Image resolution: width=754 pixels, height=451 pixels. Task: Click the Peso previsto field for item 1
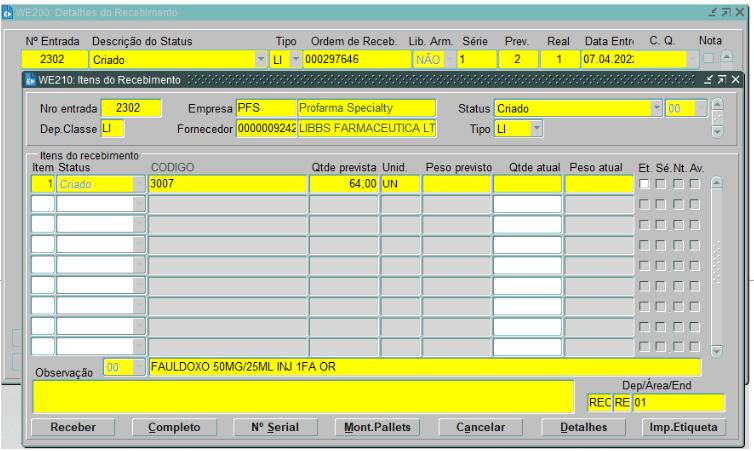pos(456,184)
